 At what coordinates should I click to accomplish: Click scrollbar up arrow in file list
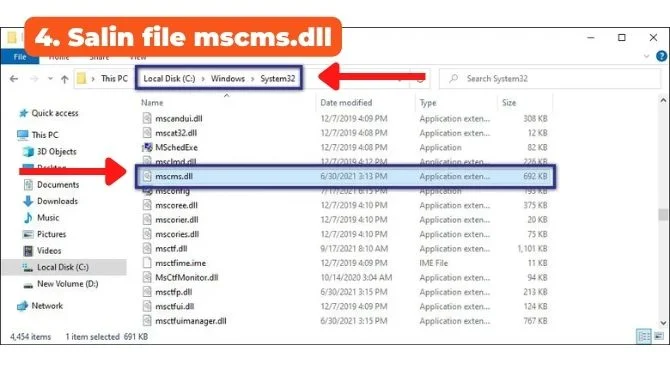663,101
